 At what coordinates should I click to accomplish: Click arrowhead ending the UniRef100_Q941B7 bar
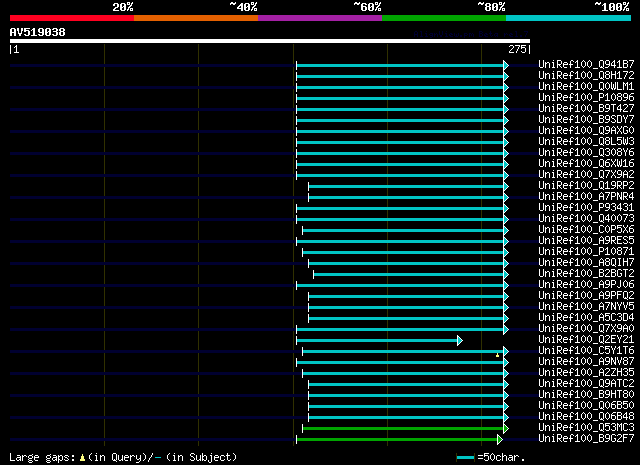(x=506, y=65)
